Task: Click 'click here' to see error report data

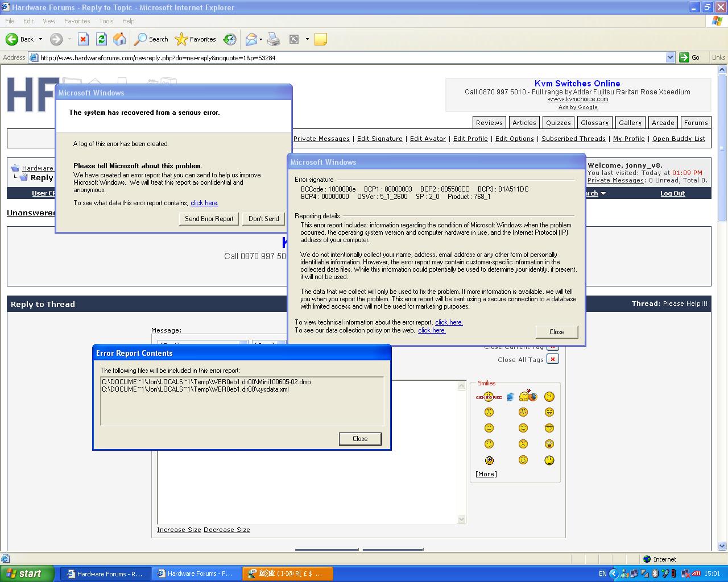Action: tap(204, 203)
